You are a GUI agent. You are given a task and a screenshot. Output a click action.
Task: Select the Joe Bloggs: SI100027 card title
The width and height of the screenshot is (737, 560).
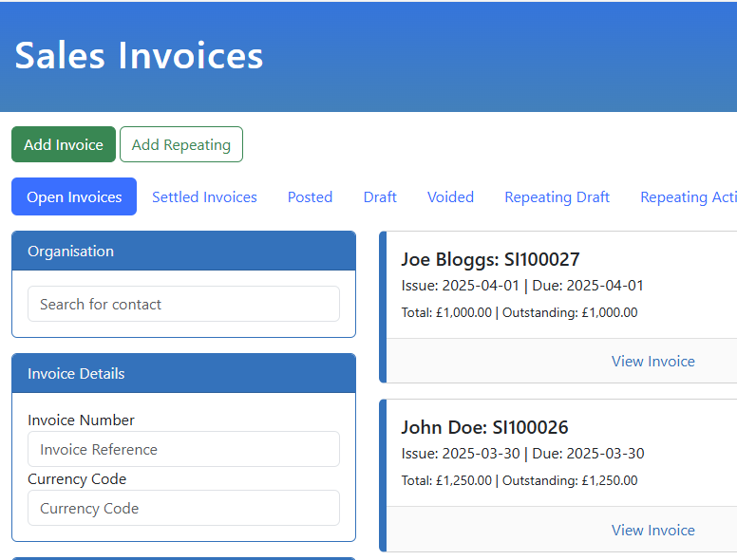(490, 259)
